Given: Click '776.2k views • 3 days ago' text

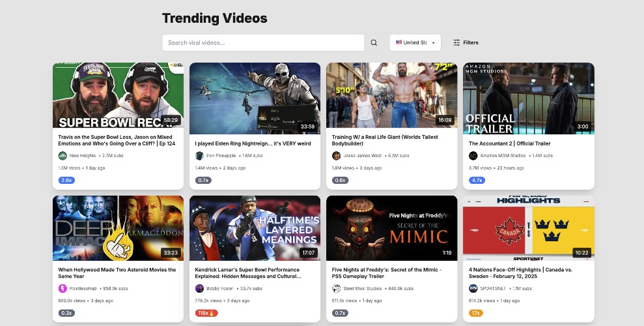Looking at the screenshot, I should pyautogui.click(x=222, y=301).
